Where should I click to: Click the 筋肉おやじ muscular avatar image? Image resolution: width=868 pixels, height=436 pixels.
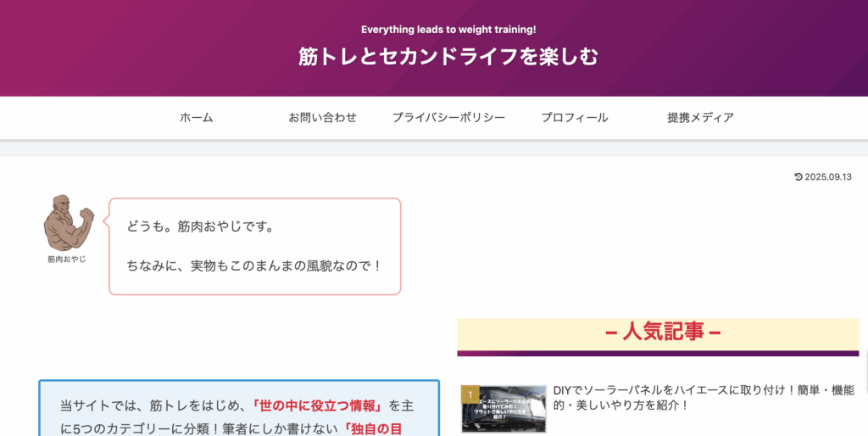pos(68,222)
